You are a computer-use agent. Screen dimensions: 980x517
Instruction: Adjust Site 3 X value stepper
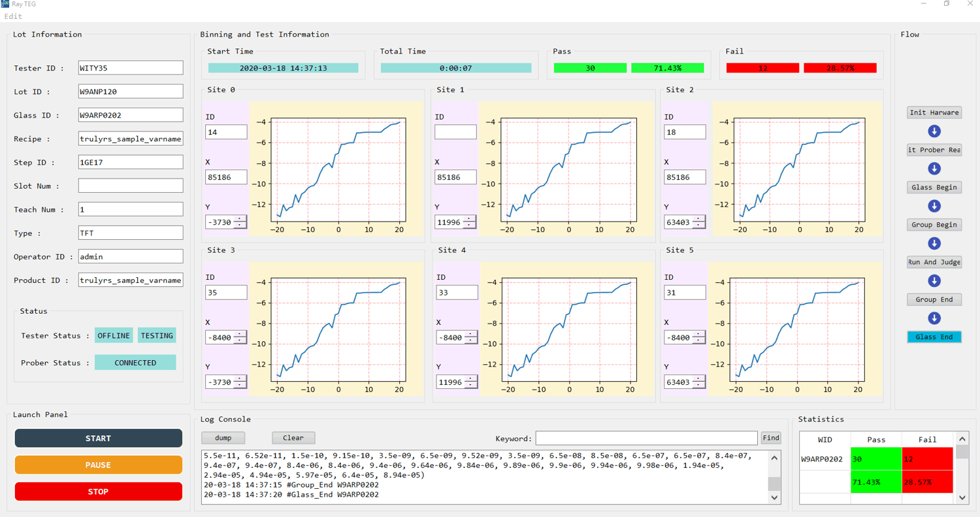point(240,337)
